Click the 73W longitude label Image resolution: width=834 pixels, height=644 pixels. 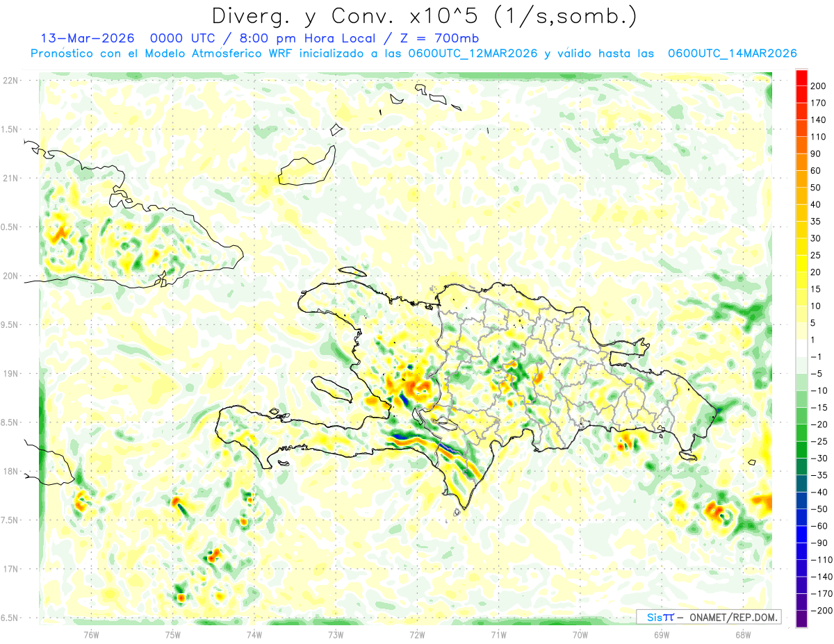tap(336, 634)
